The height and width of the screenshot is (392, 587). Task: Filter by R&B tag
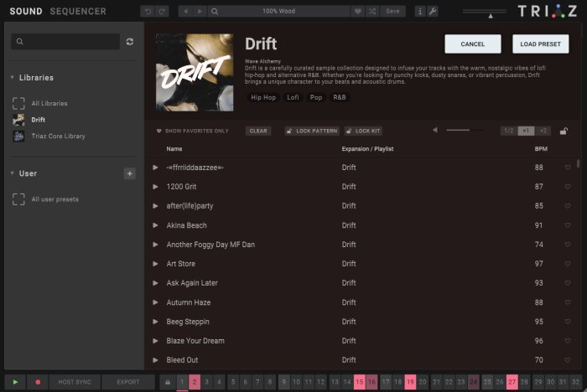pos(339,97)
